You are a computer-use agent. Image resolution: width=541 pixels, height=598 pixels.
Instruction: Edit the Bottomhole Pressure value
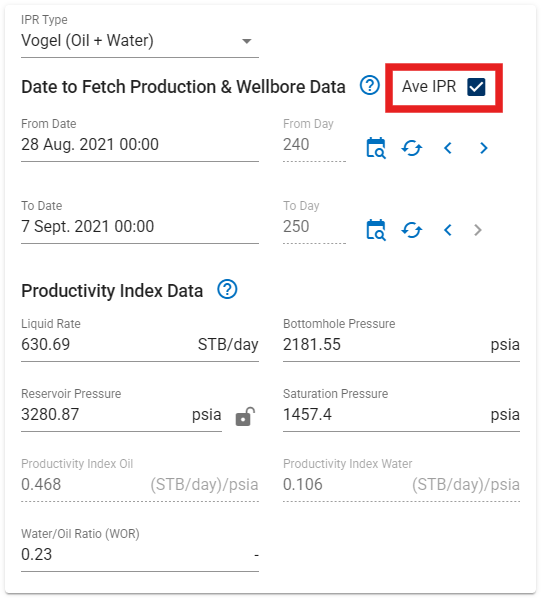point(401,345)
